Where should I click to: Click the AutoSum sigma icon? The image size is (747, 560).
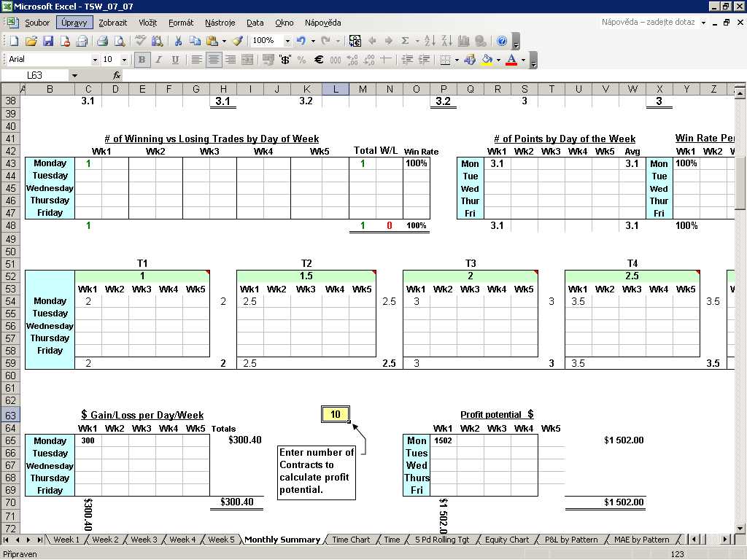[x=405, y=41]
